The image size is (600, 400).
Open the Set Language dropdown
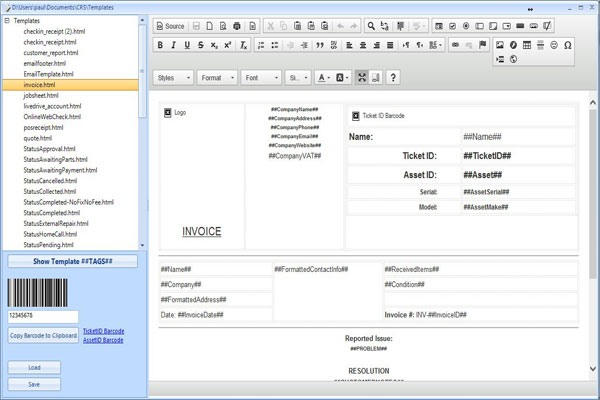(x=435, y=45)
